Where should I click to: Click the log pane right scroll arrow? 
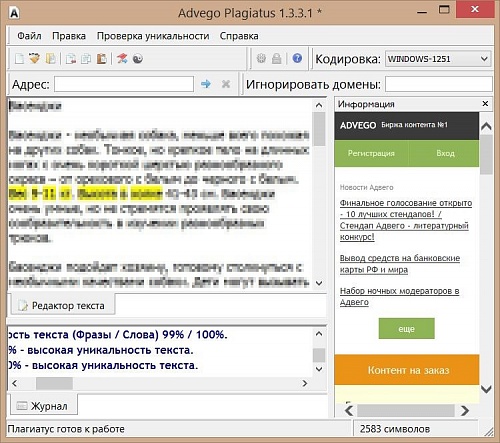coord(305,383)
